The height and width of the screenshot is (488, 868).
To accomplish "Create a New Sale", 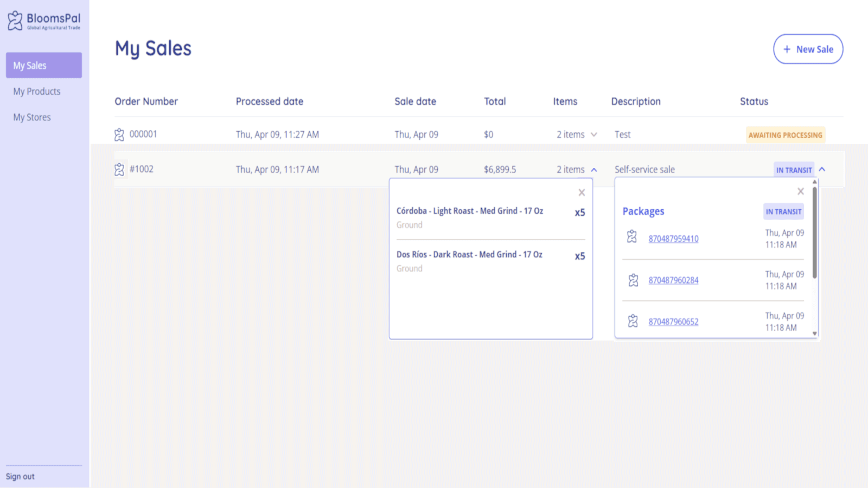I will pos(808,49).
